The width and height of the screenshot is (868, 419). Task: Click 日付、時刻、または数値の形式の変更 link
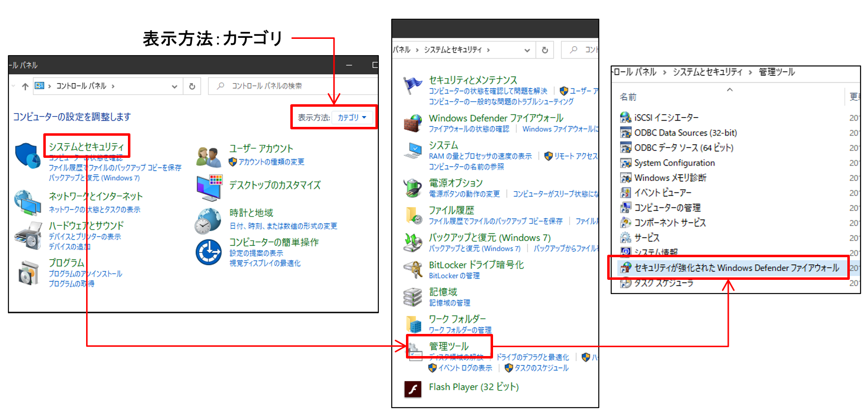(283, 226)
